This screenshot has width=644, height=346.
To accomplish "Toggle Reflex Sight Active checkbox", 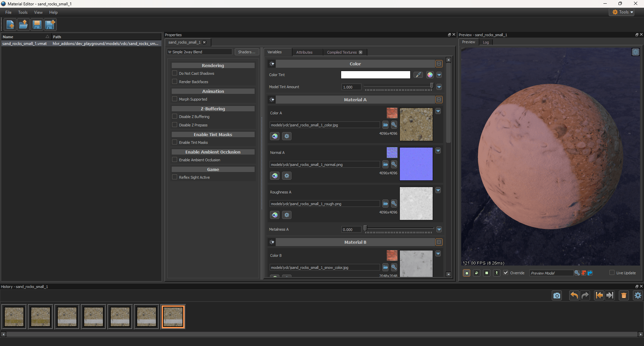I will (x=174, y=177).
